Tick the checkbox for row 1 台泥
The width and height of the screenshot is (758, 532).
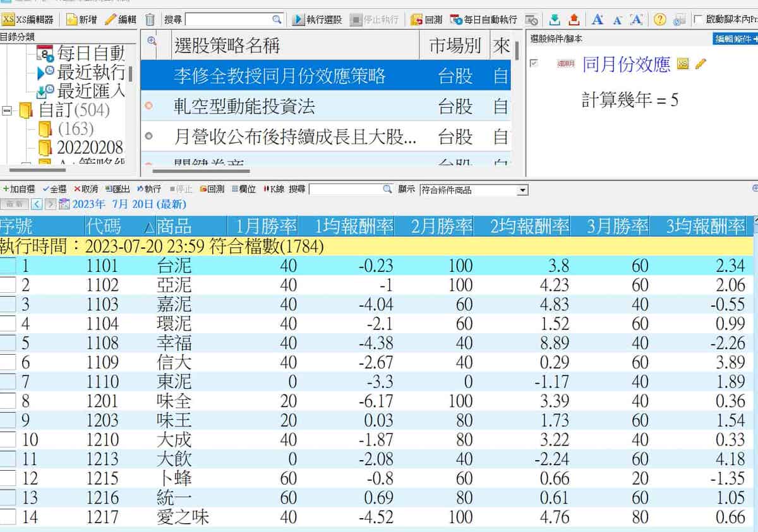tap(8, 266)
